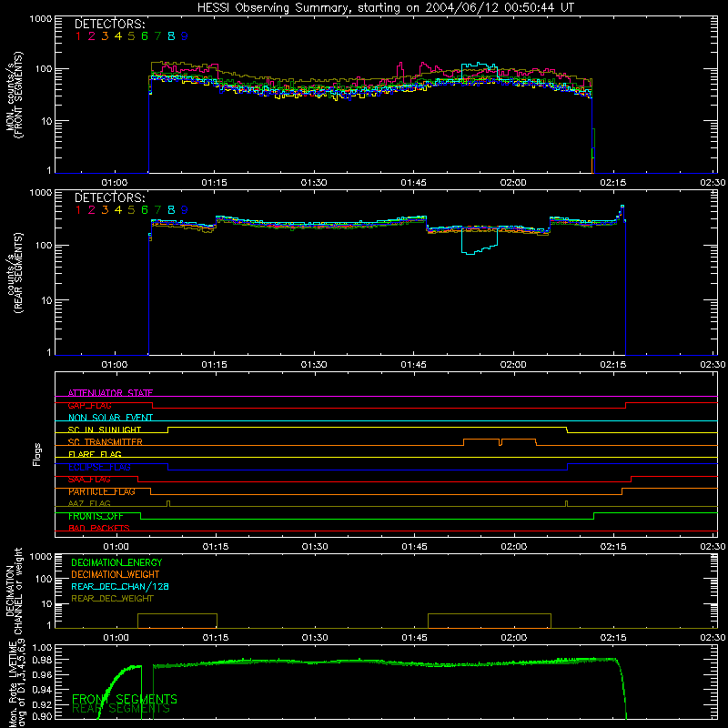Click the BAD_PACKETS flag label
728x728 pixels.
coord(99,529)
